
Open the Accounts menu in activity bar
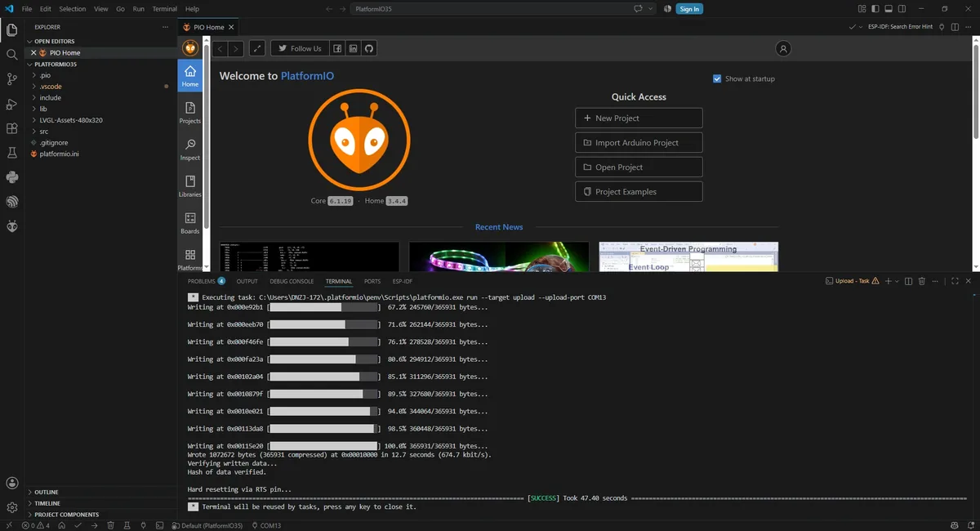pyautogui.click(x=11, y=484)
